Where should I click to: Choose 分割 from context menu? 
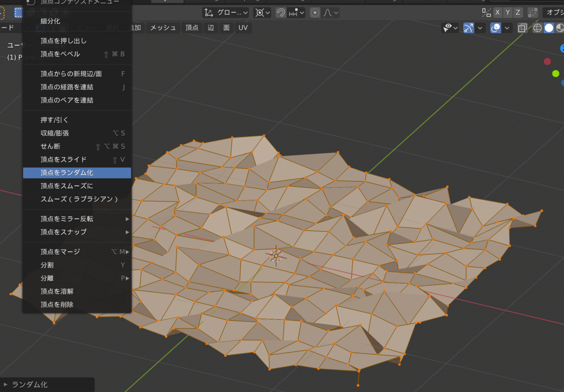click(x=77, y=265)
